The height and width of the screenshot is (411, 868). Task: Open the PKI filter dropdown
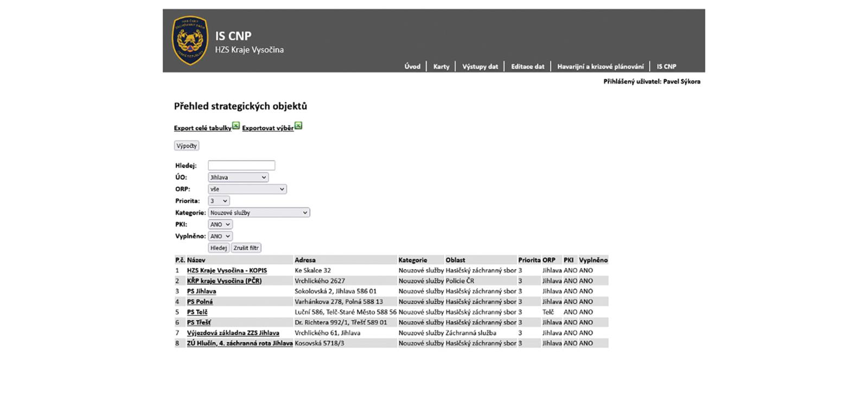[220, 225]
